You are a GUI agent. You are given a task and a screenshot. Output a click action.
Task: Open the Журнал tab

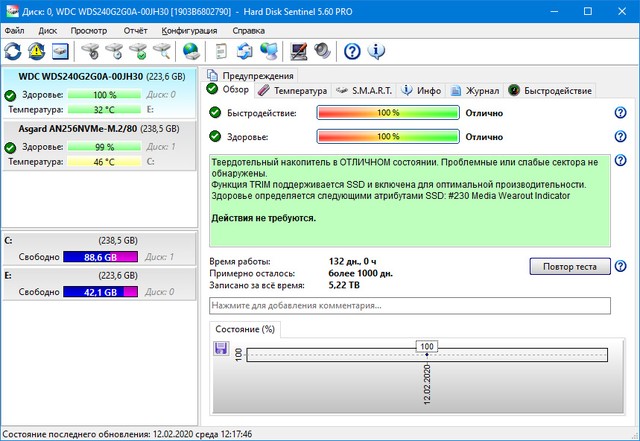coord(474,90)
